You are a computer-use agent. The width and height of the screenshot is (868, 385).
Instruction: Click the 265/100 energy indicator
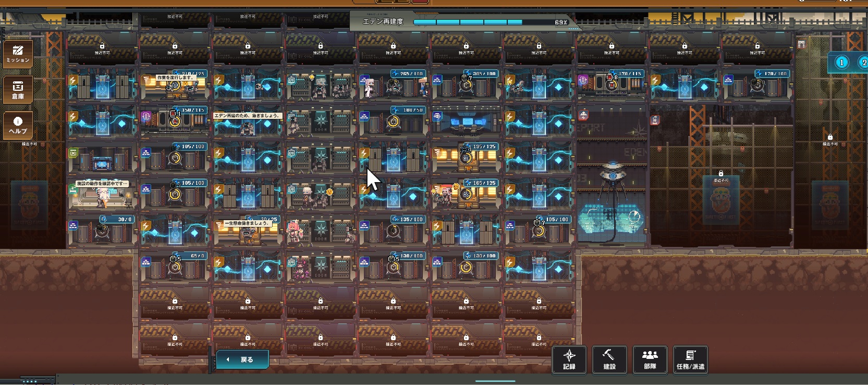click(x=408, y=74)
